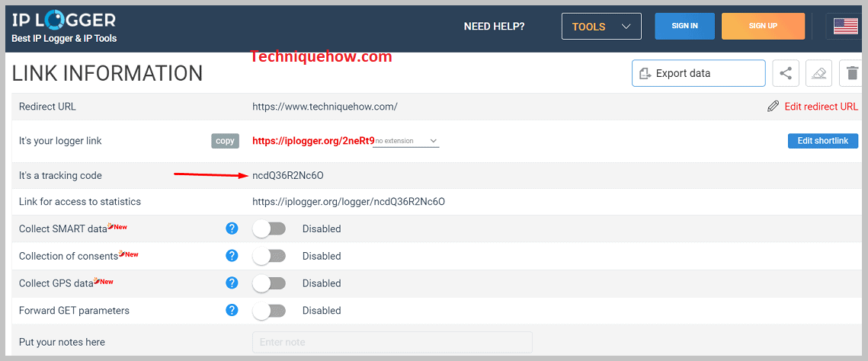Click the 'Link for access to statistics' label

pos(80,202)
